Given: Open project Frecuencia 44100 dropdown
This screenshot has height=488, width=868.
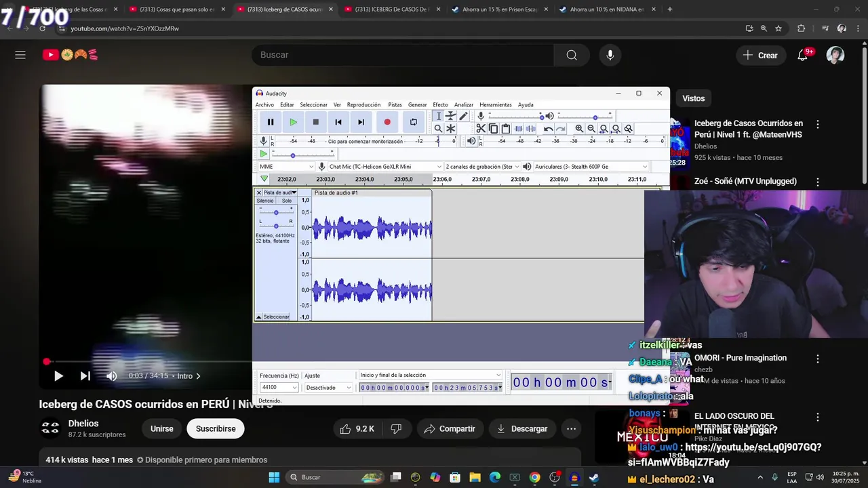Looking at the screenshot, I should point(279,388).
